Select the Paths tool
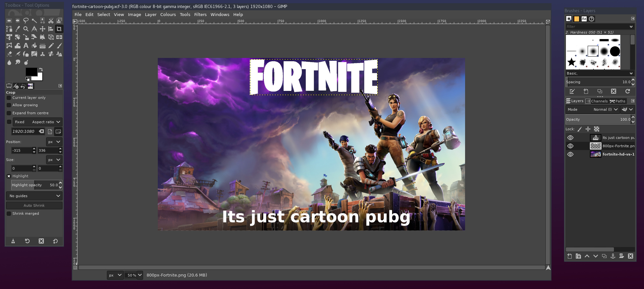This screenshot has height=289, width=644. click(9, 29)
